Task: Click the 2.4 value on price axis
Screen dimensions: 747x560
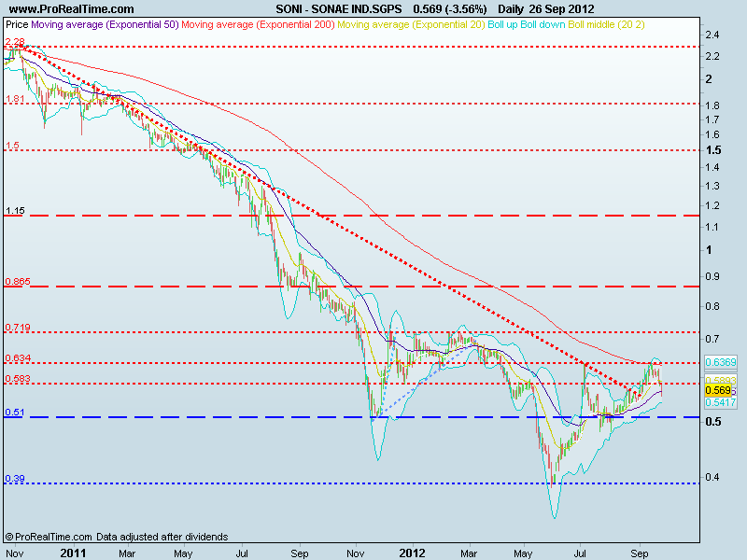Action: click(x=712, y=35)
